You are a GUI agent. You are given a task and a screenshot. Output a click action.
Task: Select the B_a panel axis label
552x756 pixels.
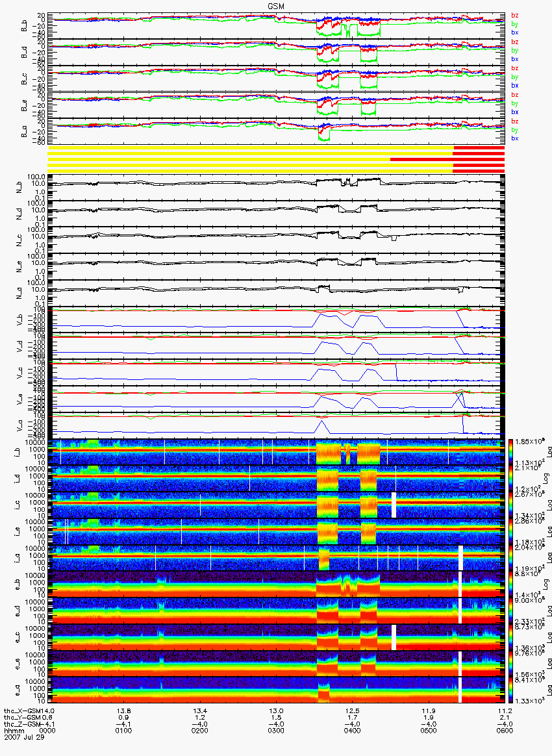(x=24, y=132)
